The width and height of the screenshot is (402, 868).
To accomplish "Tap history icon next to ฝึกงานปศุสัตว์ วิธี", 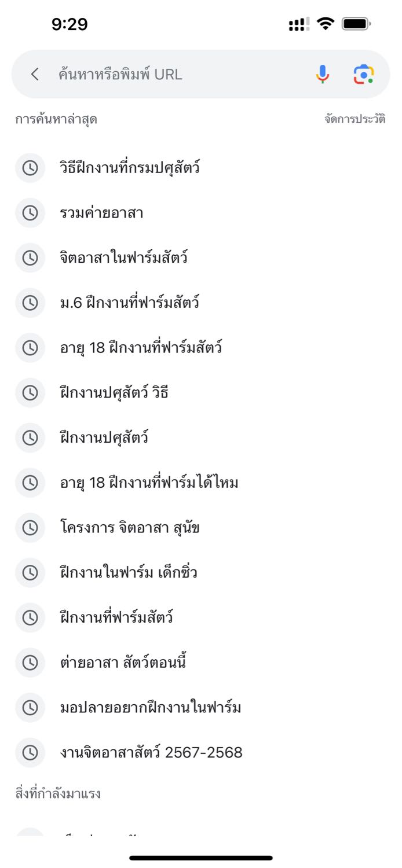I will click(x=30, y=393).
